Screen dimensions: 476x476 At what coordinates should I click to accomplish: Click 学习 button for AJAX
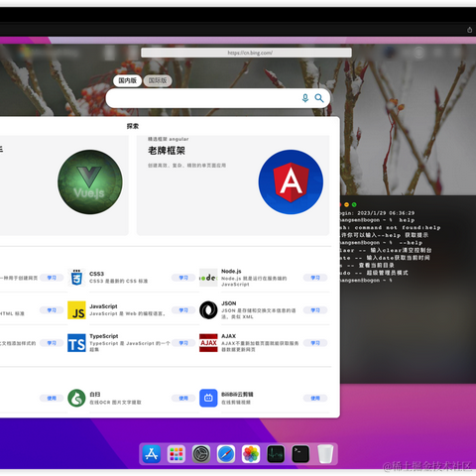[315, 343]
